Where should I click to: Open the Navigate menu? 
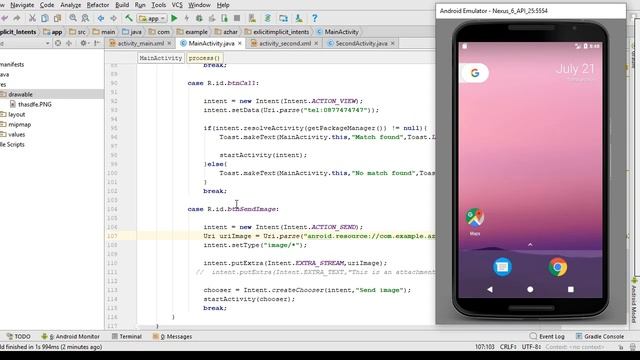click(22, 5)
